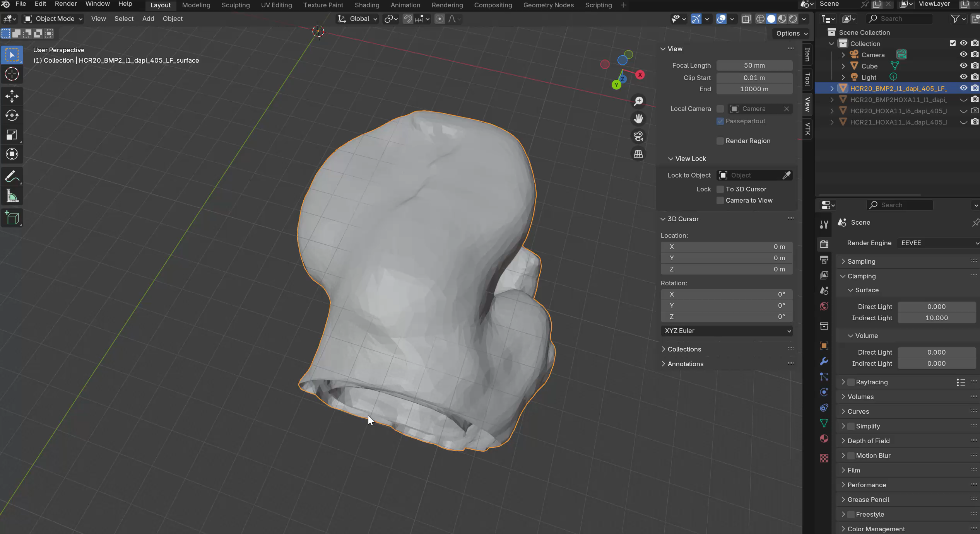Uncheck Passepartout checkbox
The width and height of the screenshot is (980, 534).
click(x=720, y=121)
